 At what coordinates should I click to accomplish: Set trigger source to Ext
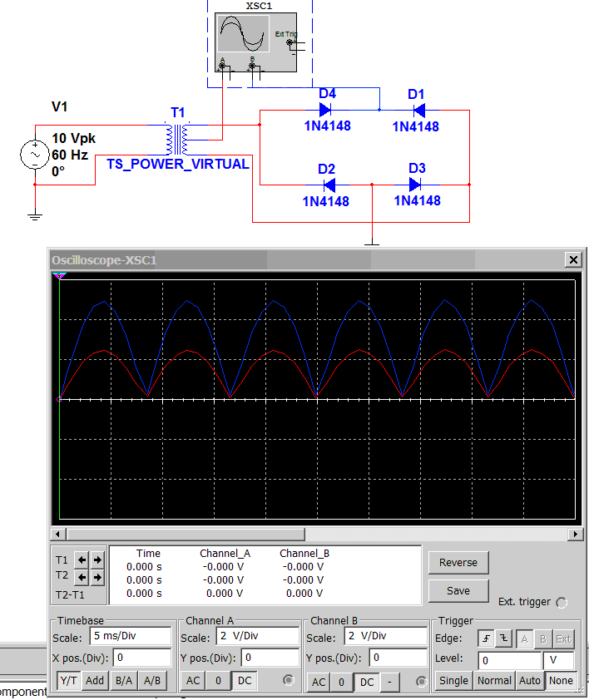563,638
